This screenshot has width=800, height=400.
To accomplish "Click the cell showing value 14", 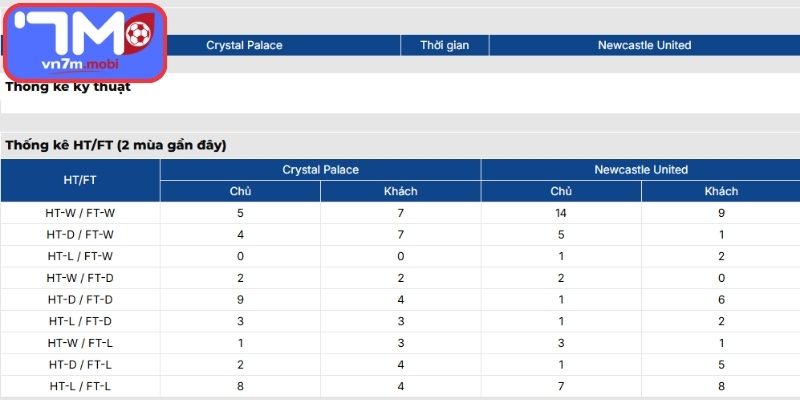I will coord(561,213).
